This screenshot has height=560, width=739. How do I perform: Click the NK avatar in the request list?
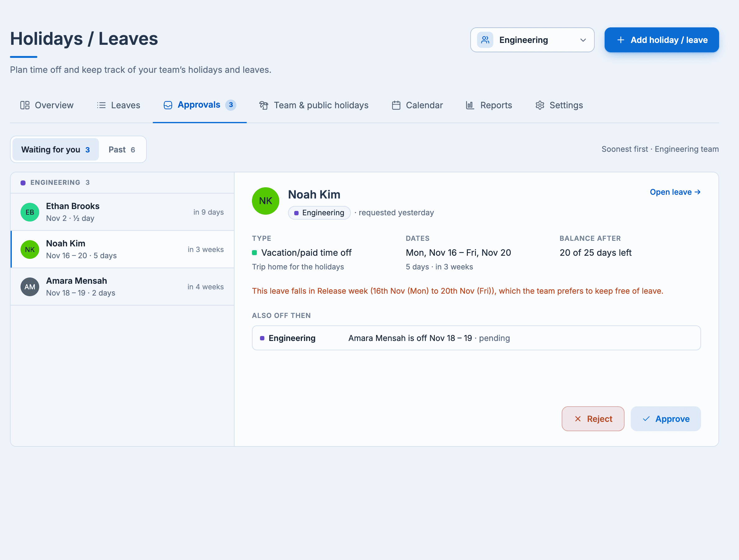(30, 250)
